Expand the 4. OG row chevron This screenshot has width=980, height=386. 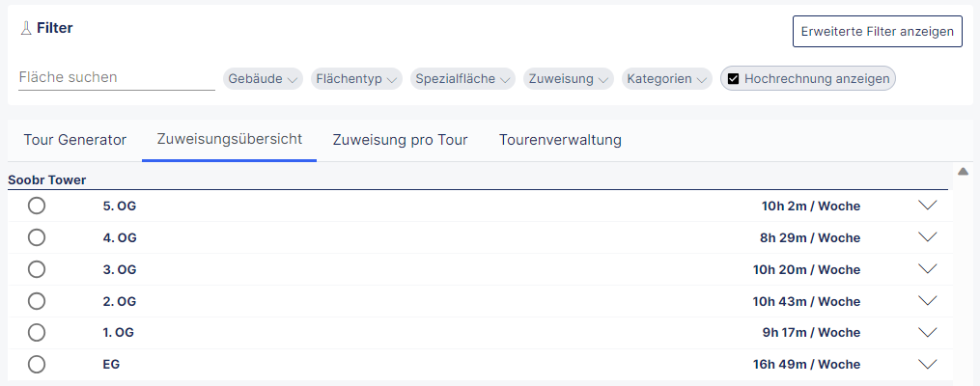coord(928,237)
